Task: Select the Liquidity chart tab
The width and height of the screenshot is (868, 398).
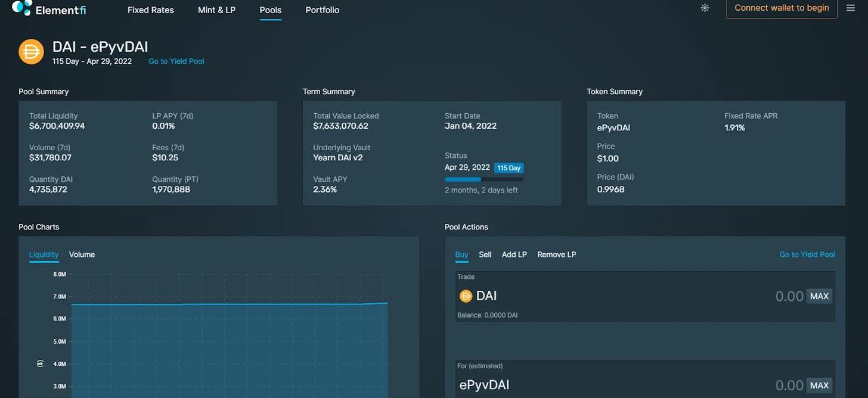Action: tap(44, 254)
